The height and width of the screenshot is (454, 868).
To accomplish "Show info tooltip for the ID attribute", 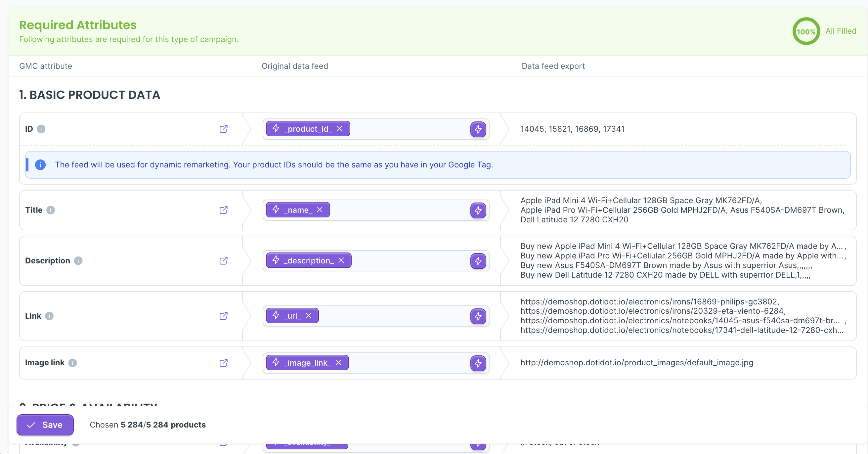I will (41, 129).
